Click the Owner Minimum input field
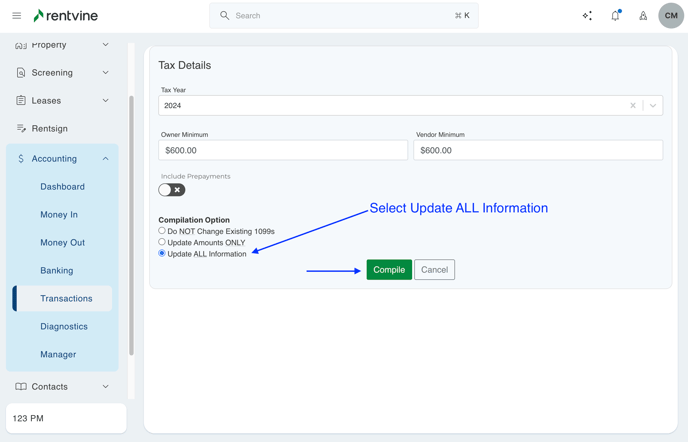The image size is (688, 442). tap(283, 151)
